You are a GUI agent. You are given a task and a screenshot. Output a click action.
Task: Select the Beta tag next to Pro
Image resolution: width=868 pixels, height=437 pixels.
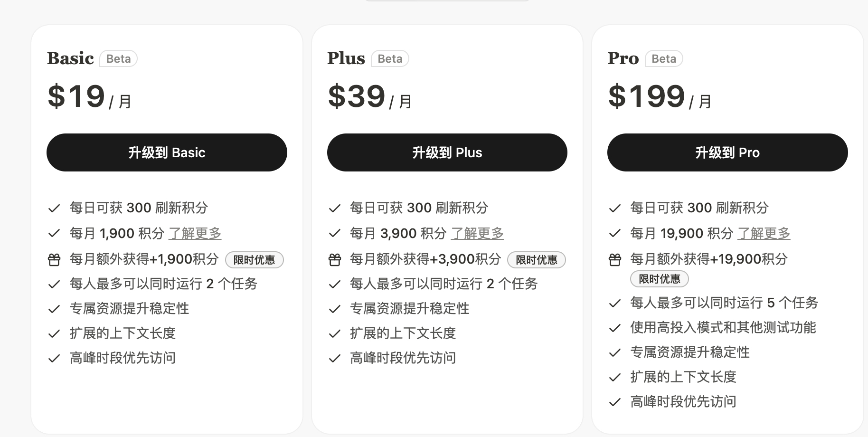pos(664,58)
